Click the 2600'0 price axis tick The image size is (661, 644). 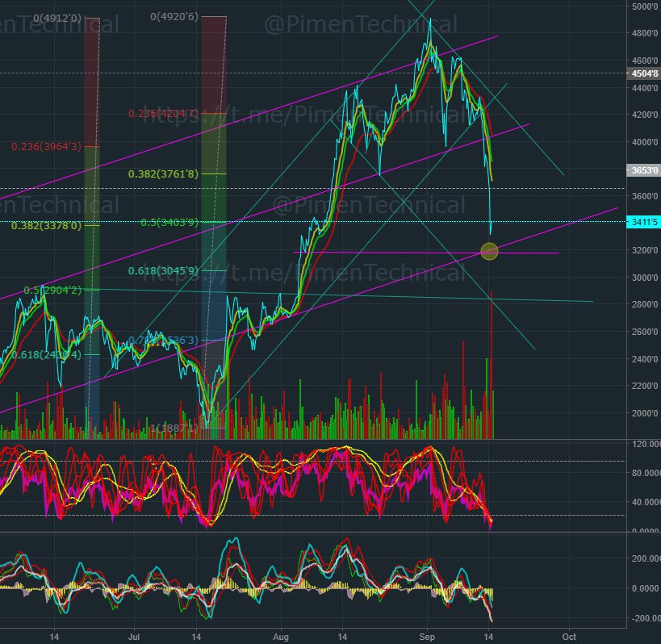[x=645, y=332]
